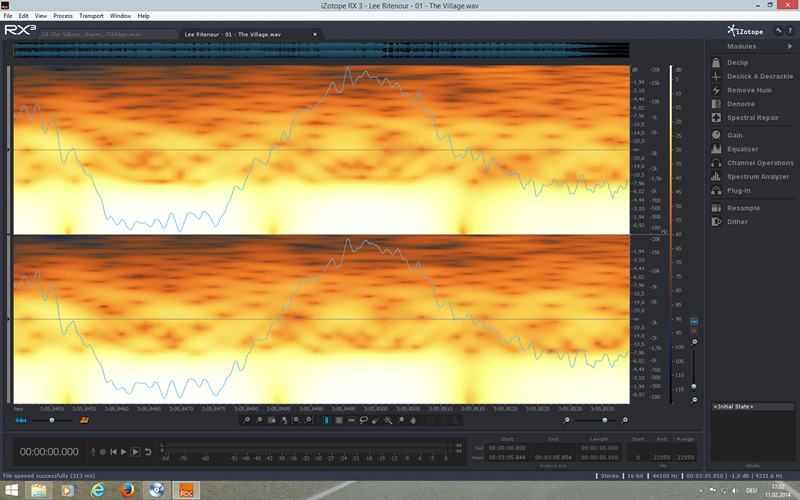800x500 pixels.
Task: Open the Remove Hum module
Action: 751,90
